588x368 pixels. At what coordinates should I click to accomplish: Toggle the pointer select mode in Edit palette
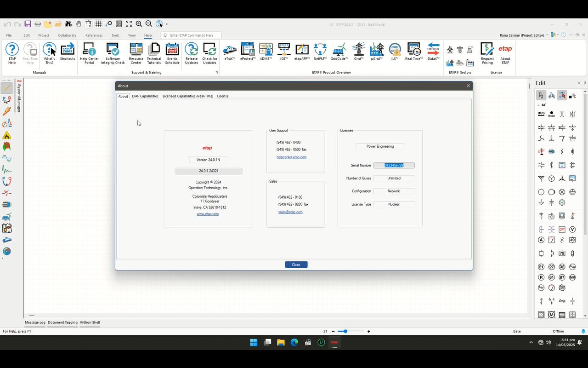[x=541, y=95]
